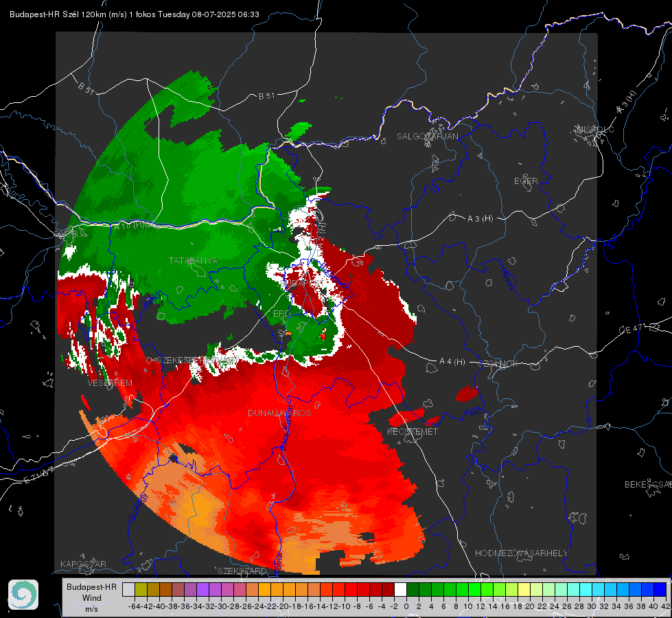Click the DUNAUJVAROS city label
The image size is (672, 618).
tap(279, 413)
